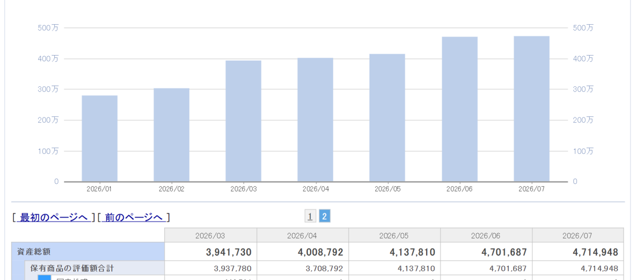Click the right axis 500万 label
This screenshot has width=644, height=280.
583,28
